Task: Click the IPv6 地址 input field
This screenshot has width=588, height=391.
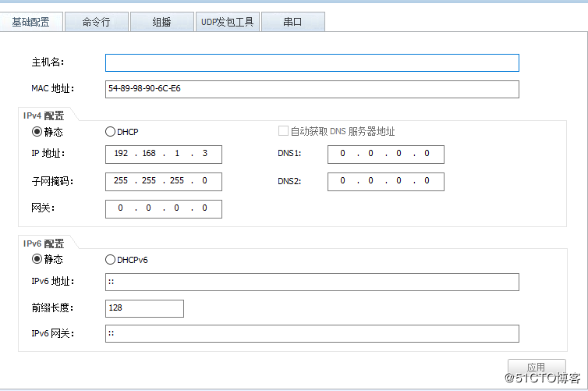Action: [x=312, y=283]
